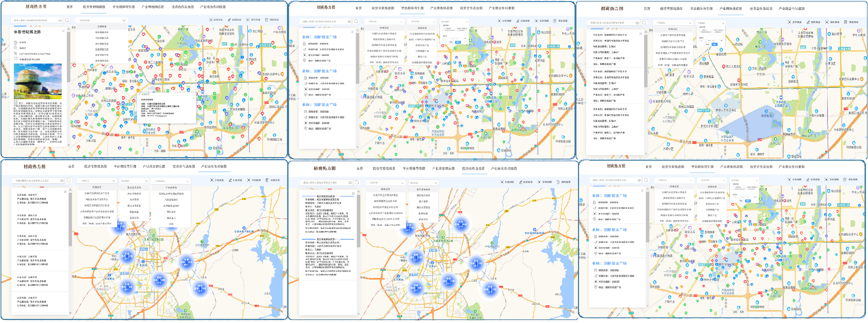The height and width of the screenshot is (323, 868).
Task: Select 产业链合作对接图 tab in bottom-left panel
Action: 214,166
